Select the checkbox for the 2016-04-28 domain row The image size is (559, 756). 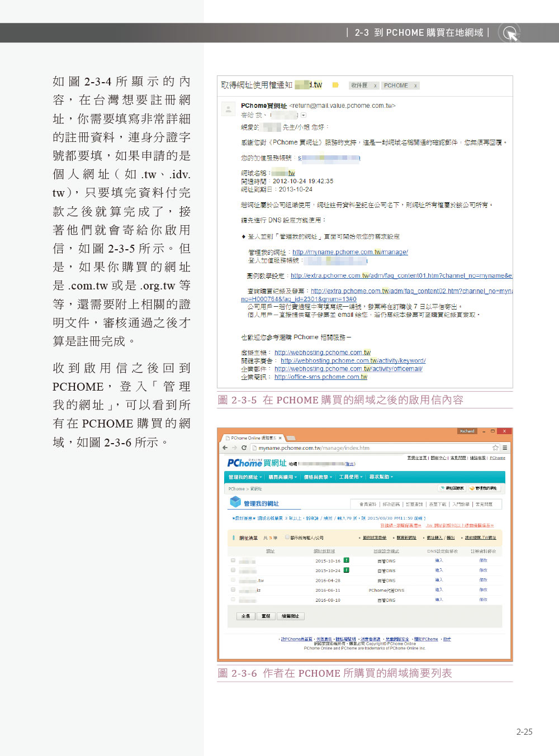point(233,580)
